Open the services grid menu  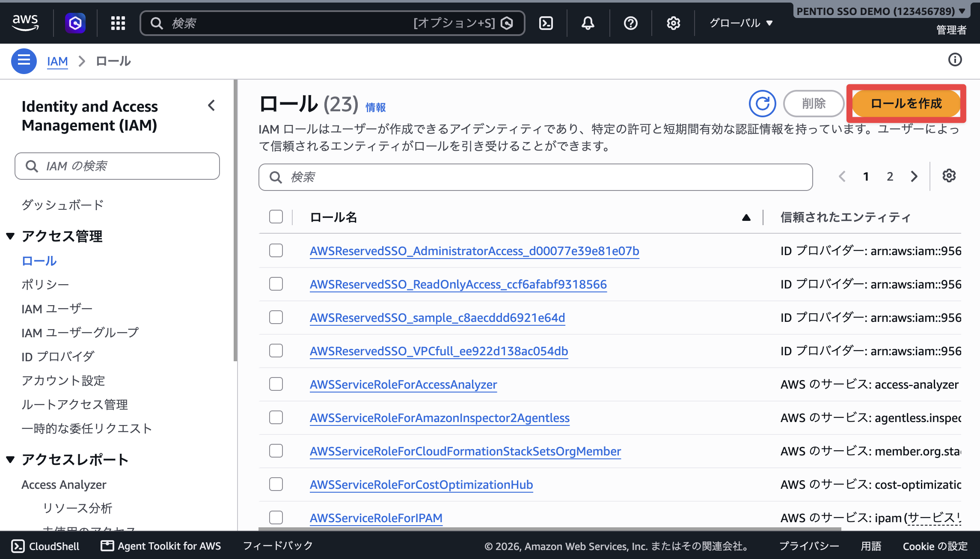tap(118, 23)
